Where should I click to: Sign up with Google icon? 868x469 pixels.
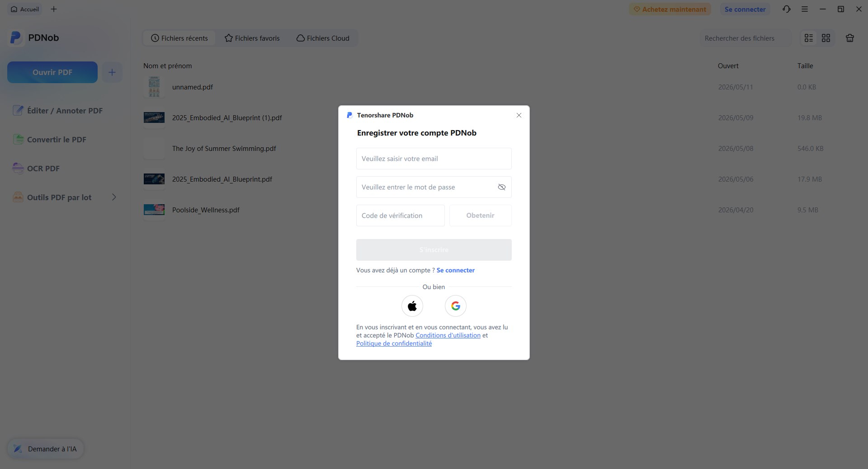(456, 306)
